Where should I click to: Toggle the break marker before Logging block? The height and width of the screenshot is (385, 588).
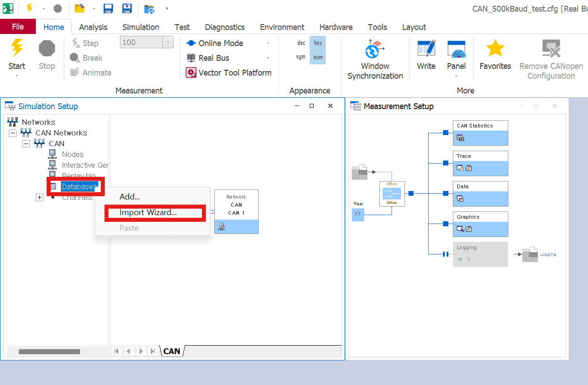pyautogui.click(x=445, y=254)
